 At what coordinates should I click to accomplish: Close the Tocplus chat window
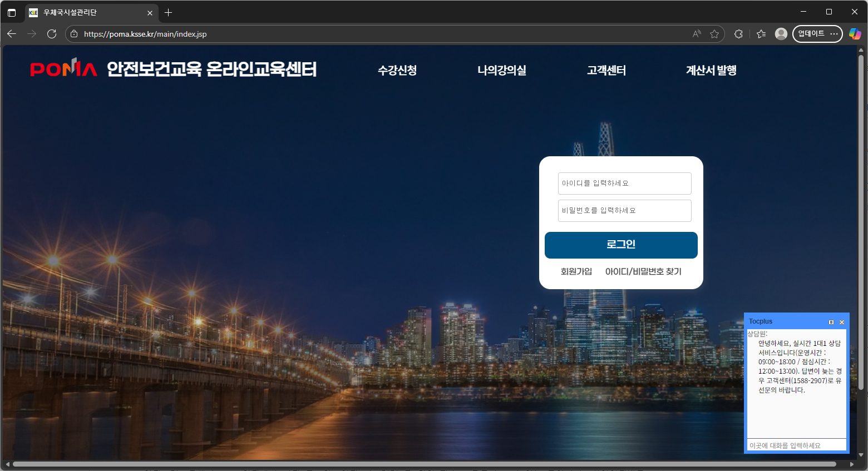tap(842, 322)
